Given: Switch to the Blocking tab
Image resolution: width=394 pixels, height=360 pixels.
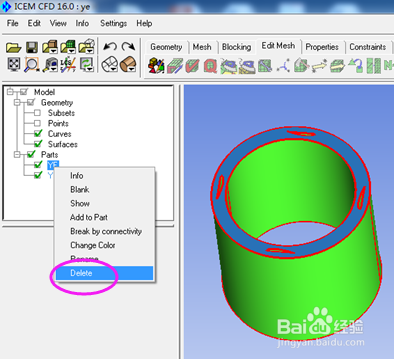Looking at the screenshot, I should click(237, 47).
